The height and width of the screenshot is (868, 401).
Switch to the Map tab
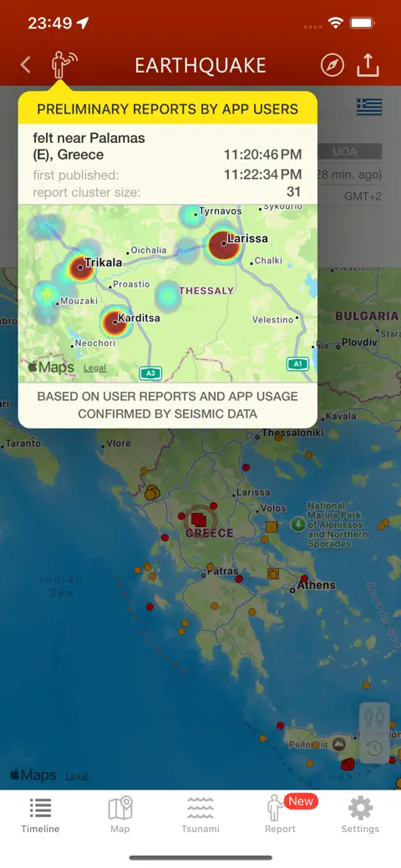click(120, 816)
